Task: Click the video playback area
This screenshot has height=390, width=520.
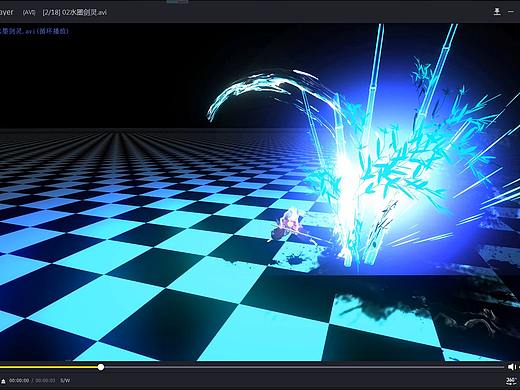Action: click(x=260, y=192)
